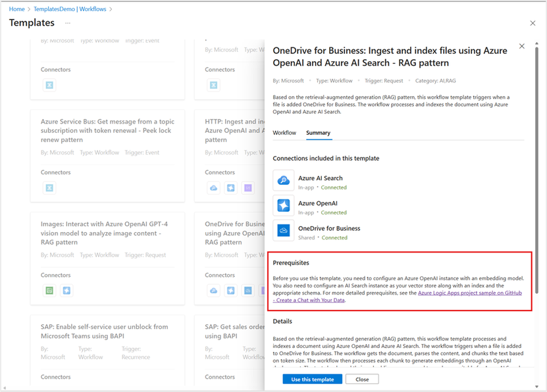Click the scroll-up arrow of the details panel
Screen dimensions: 547x392
536,43
